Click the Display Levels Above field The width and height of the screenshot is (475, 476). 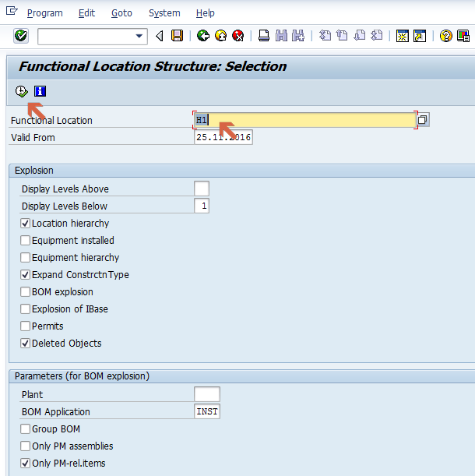(x=202, y=189)
